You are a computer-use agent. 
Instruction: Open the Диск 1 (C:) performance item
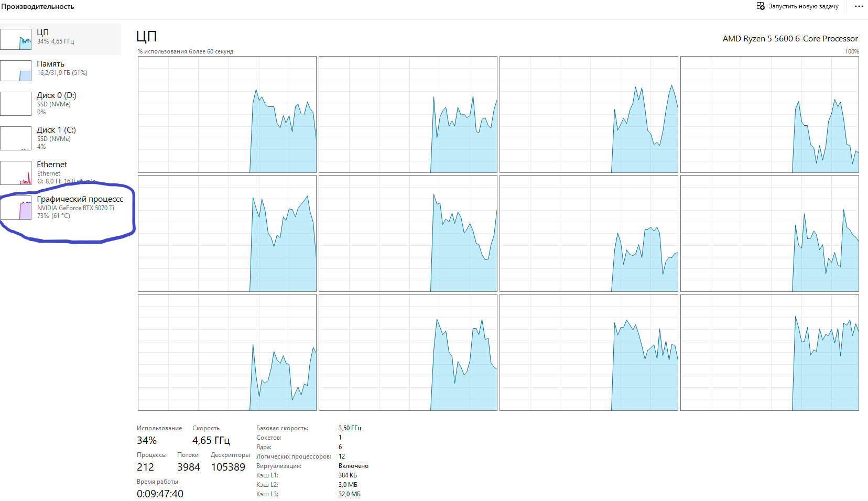tap(60, 138)
